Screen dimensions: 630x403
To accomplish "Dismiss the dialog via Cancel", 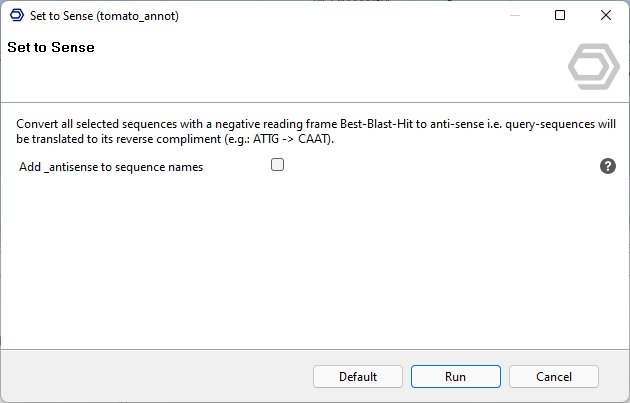I will pos(553,377).
